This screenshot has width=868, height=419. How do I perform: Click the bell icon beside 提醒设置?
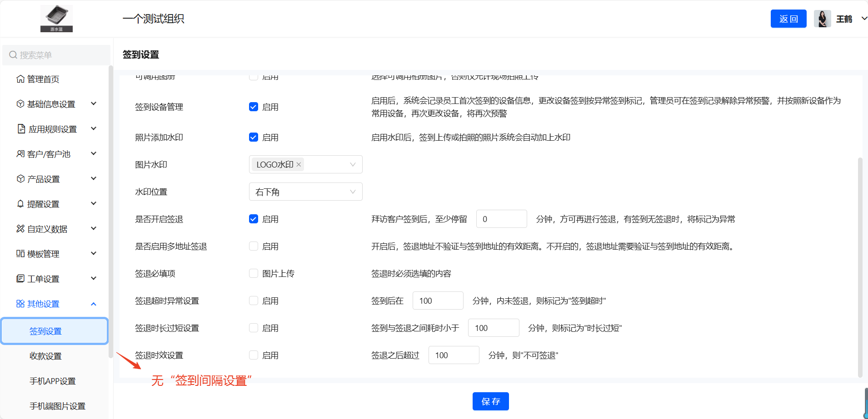pyautogui.click(x=20, y=204)
